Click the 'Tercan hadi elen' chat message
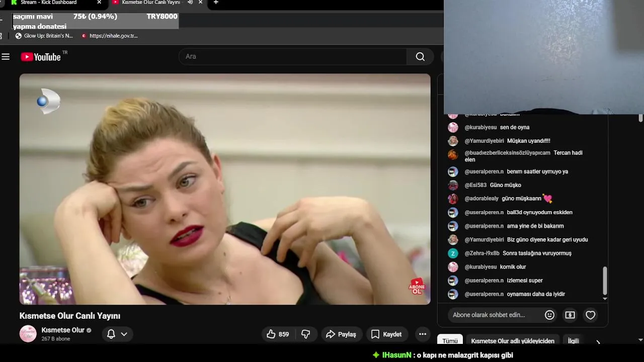This screenshot has width=644, height=362. click(x=523, y=156)
